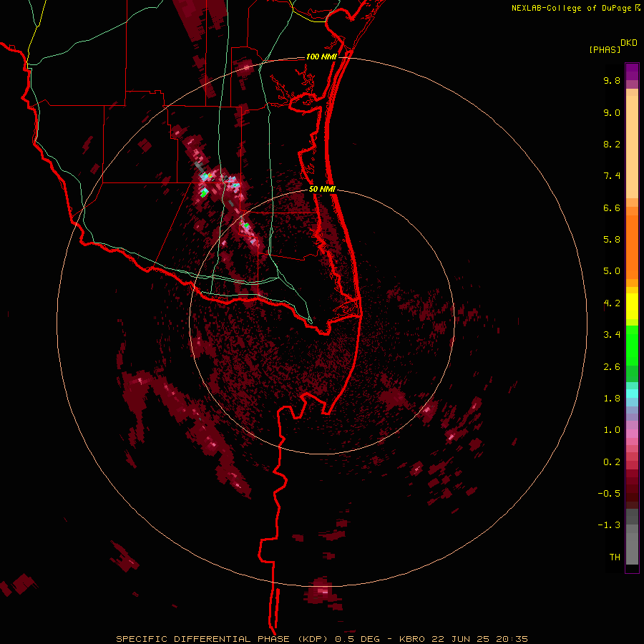Select the 1.0 scale label
Viewport: 644px width, 644px height.
612,430
